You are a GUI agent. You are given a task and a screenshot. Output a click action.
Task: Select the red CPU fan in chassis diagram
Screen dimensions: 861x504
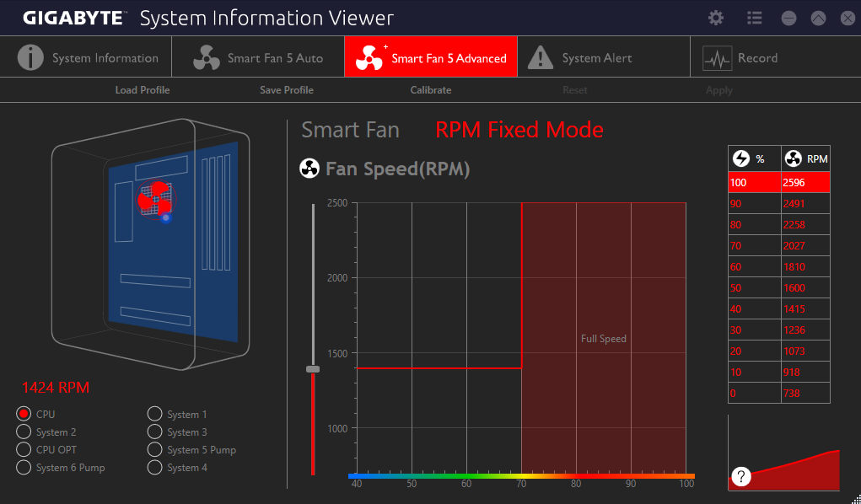pos(155,199)
